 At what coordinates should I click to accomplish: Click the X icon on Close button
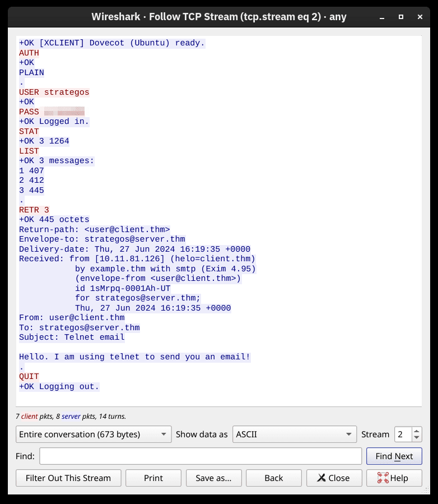click(x=321, y=478)
